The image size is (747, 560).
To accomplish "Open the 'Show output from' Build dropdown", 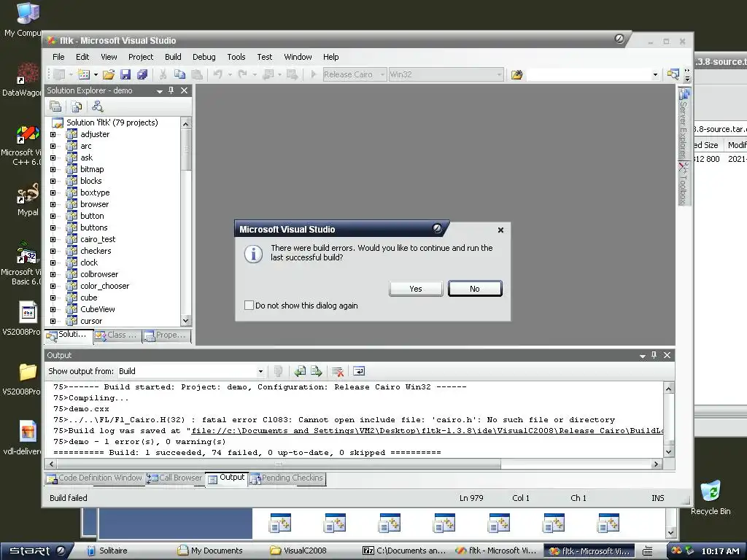I will pyautogui.click(x=260, y=371).
